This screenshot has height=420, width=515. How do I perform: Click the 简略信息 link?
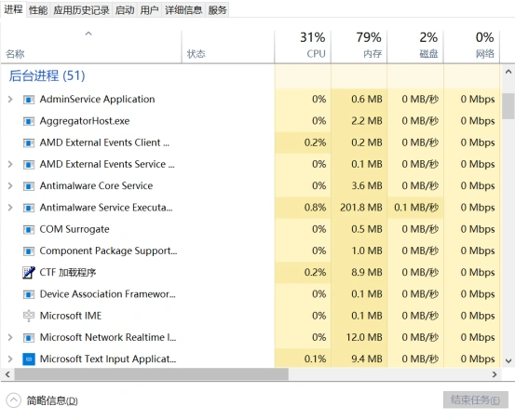pyautogui.click(x=52, y=400)
